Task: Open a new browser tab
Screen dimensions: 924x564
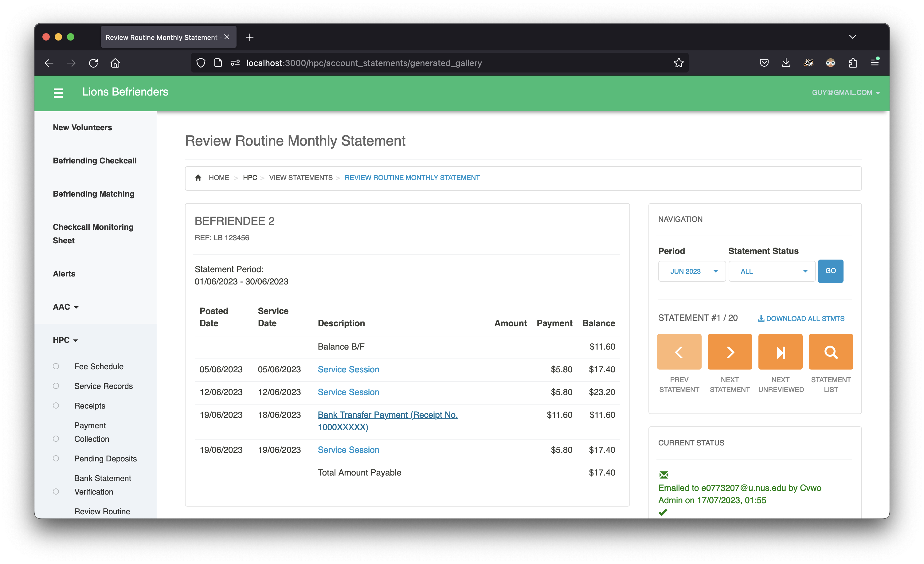Action: point(250,37)
